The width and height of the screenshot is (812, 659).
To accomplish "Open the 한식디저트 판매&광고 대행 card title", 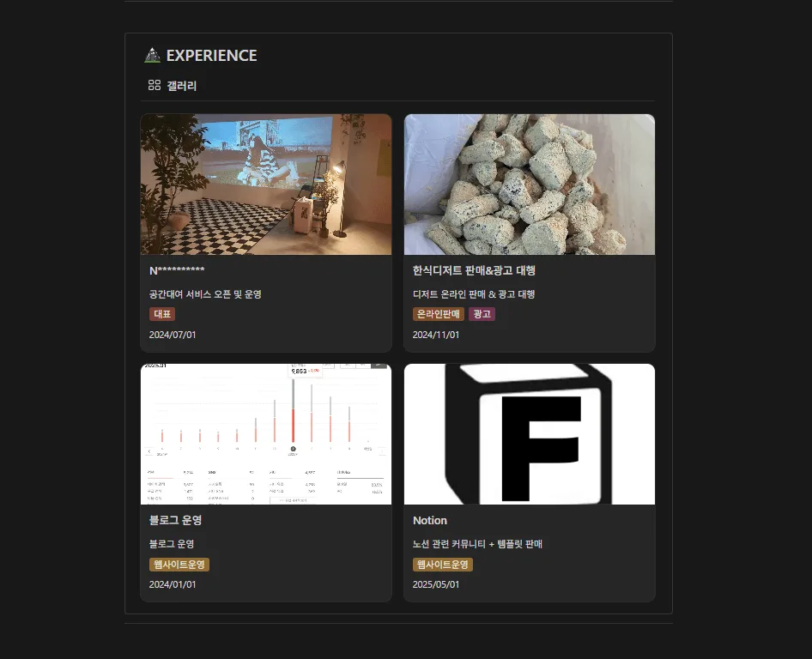I will pyautogui.click(x=474, y=271).
